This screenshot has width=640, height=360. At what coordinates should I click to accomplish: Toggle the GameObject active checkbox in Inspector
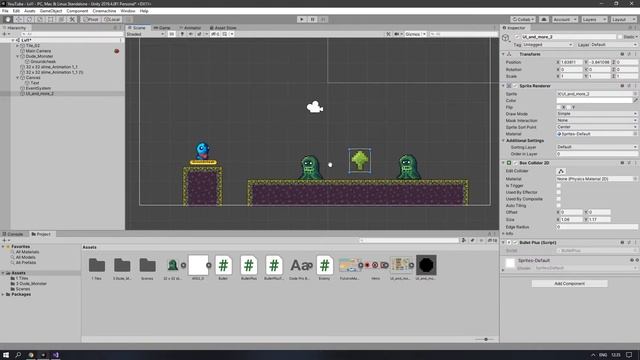517,37
